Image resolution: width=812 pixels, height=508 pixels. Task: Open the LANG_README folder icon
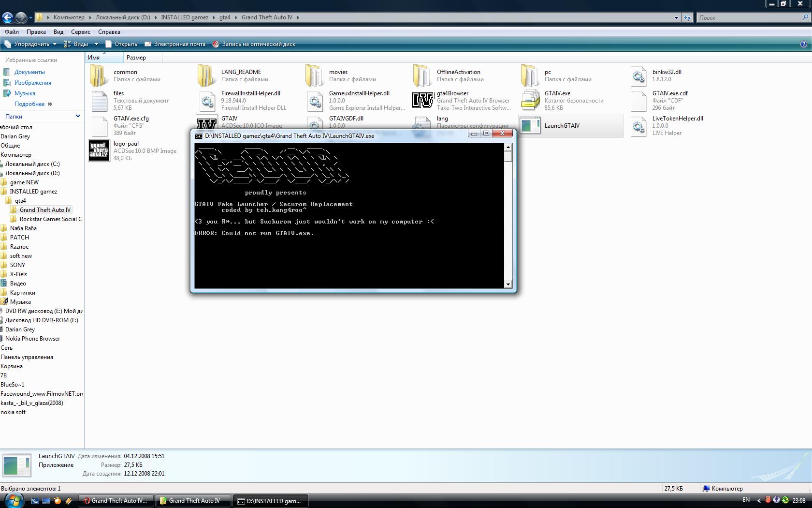207,76
